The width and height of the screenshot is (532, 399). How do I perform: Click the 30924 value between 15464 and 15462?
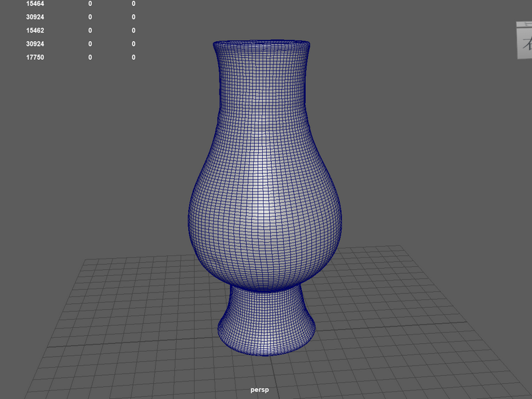tap(35, 17)
